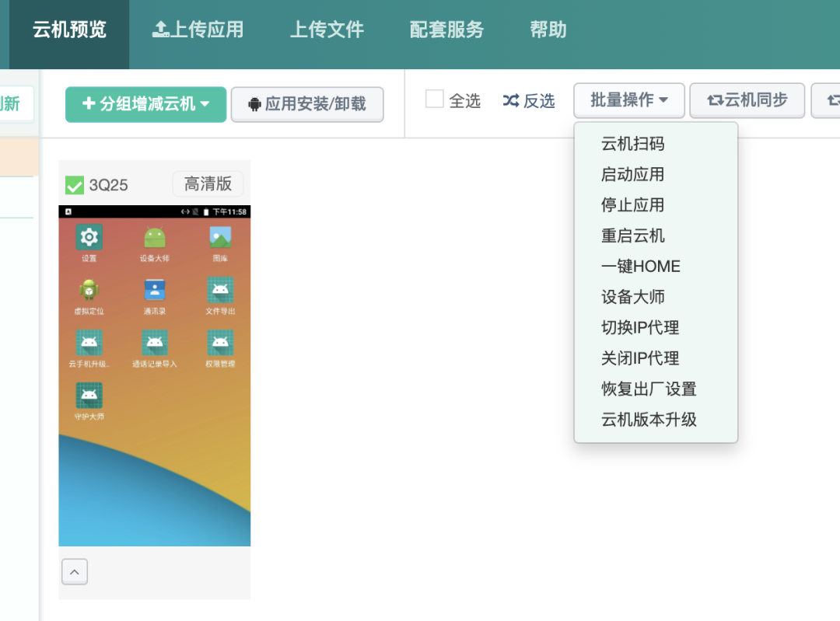Image resolution: width=840 pixels, height=621 pixels.
Task: Uncheck the 3Q25 cloud phone checkbox
Action: pos(75,185)
